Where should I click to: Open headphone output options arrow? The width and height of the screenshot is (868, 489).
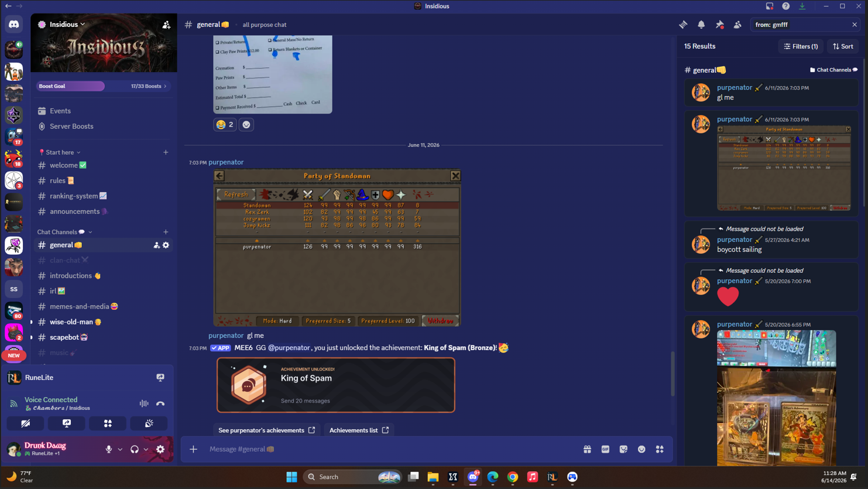[x=146, y=449]
